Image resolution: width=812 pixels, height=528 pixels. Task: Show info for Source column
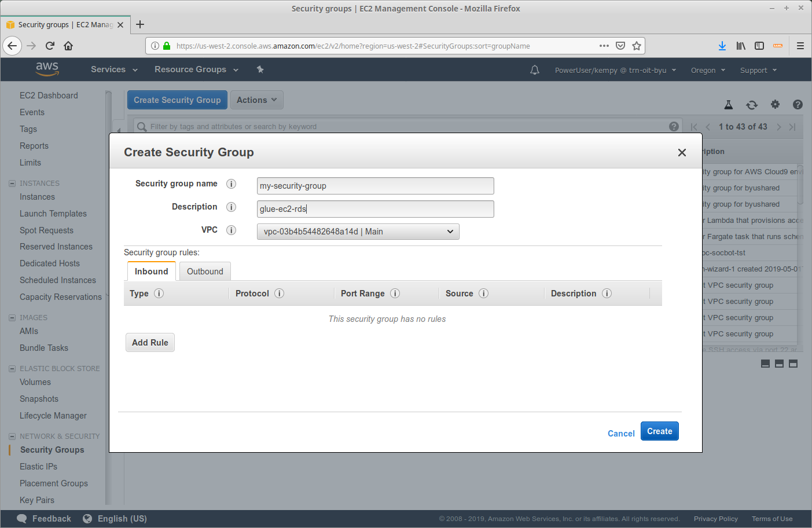483,293
